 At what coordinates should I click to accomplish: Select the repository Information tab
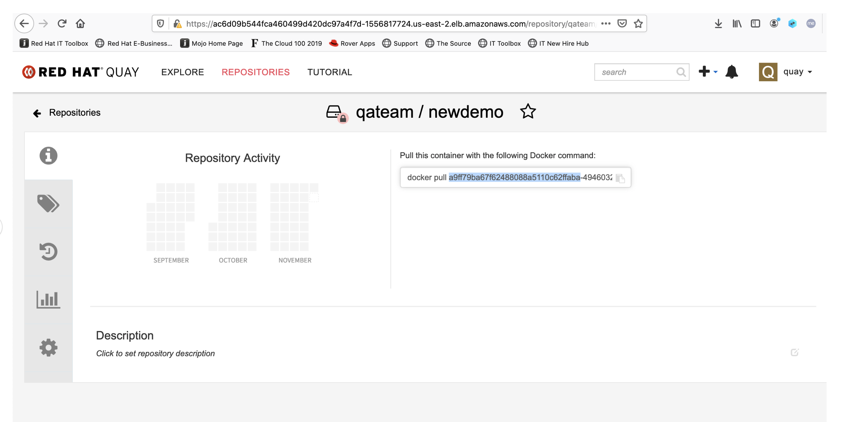[x=48, y=156]
